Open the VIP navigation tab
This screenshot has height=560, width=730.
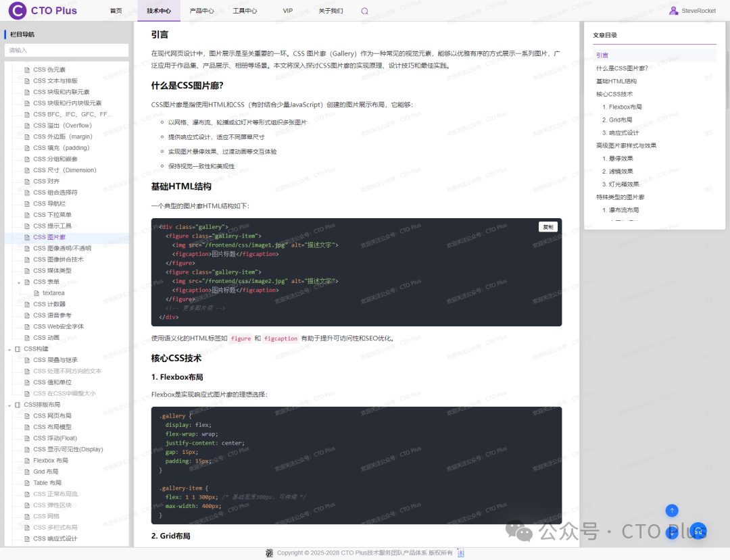288,11
